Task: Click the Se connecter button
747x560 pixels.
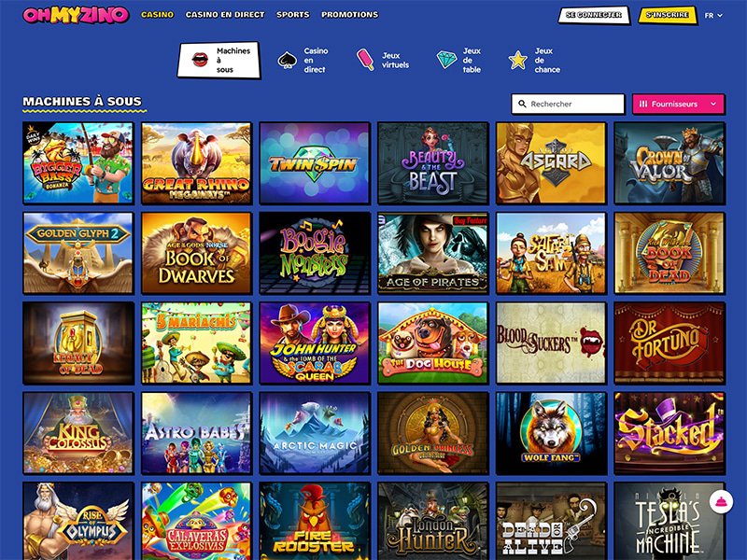Action: [594, 15]
